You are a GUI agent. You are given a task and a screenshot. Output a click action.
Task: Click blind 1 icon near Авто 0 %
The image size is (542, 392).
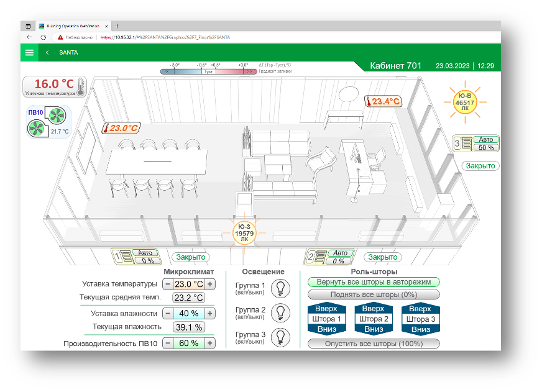click(123, 257)
